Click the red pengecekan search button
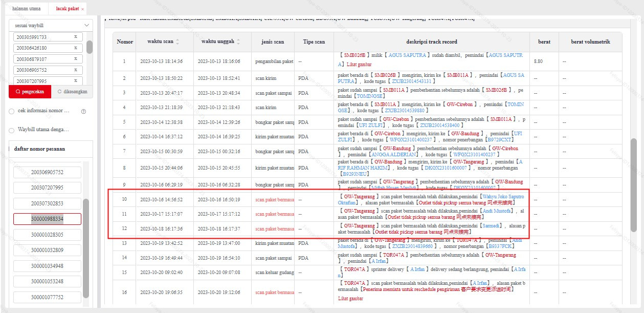 (x=30, y=92)
